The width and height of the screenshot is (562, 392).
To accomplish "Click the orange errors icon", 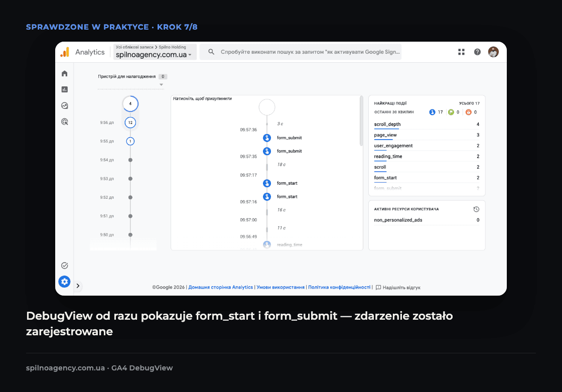I will pyautogui.click(x=469, y=112).
